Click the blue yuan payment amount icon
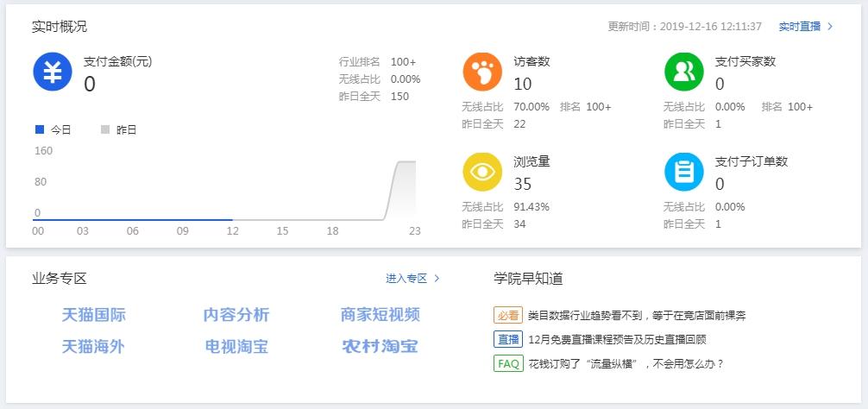Screen dimensions: 868x409 (53, 72)
